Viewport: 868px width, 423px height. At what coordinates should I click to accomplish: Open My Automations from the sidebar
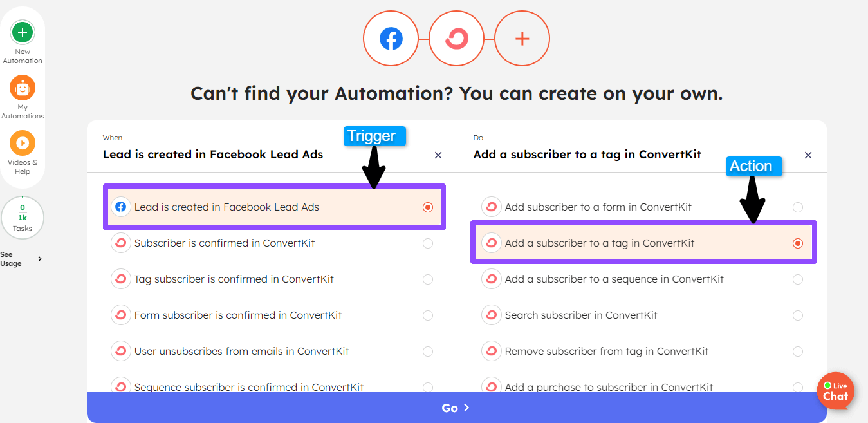tap(23, 88)
